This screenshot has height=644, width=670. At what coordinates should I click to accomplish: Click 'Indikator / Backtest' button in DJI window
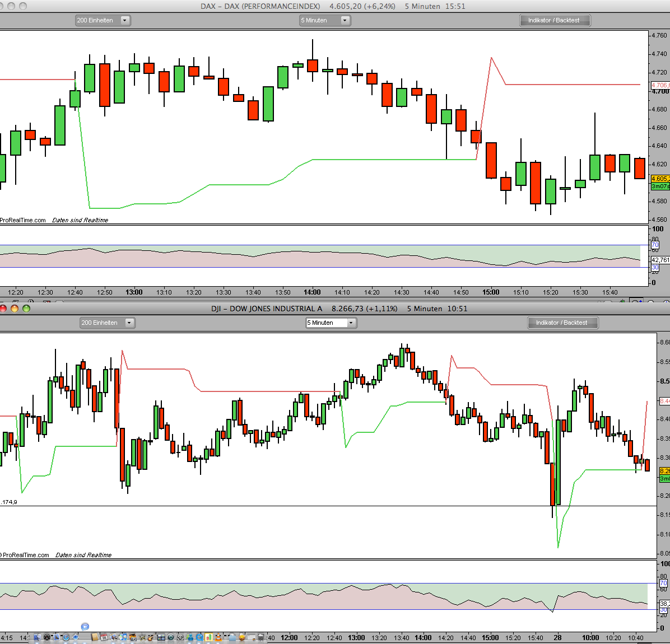(x=563, y=323)
